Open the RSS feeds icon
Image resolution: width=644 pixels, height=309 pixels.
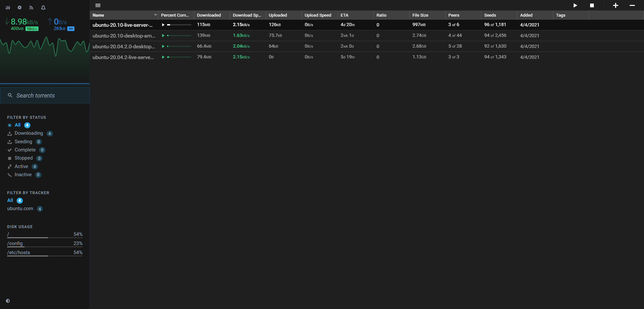pyautogui.click(x=31, y=8)
